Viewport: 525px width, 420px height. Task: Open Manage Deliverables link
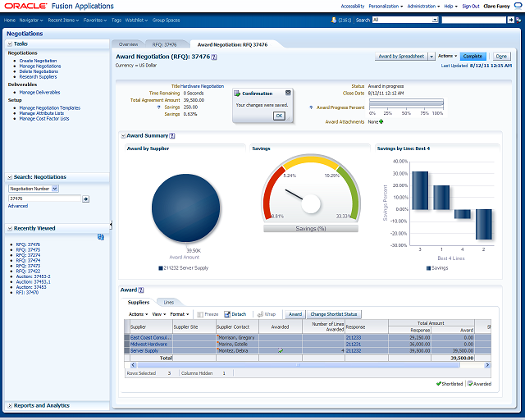pos(39,93)
